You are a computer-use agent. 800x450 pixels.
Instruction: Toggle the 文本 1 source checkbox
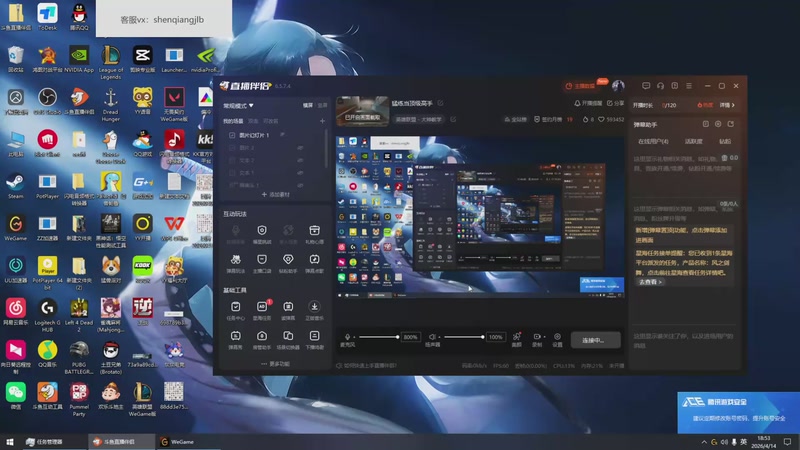(x=232, y=172)
